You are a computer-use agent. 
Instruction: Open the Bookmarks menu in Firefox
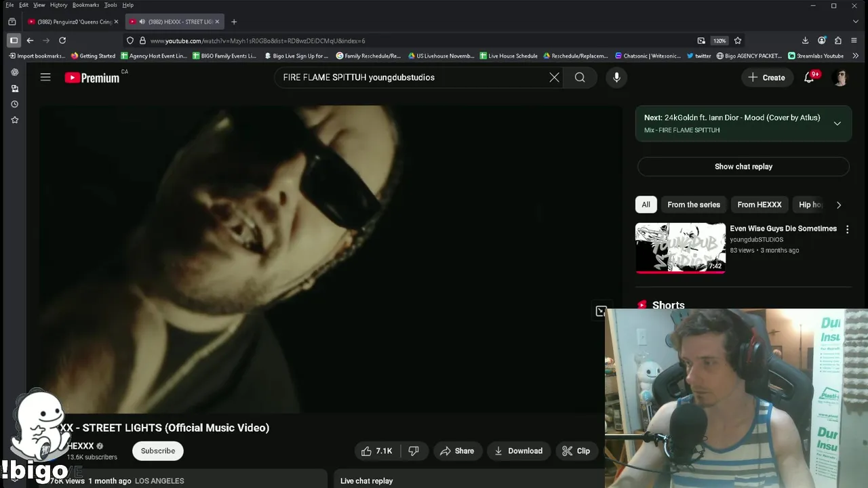click(x=85, y=5)
